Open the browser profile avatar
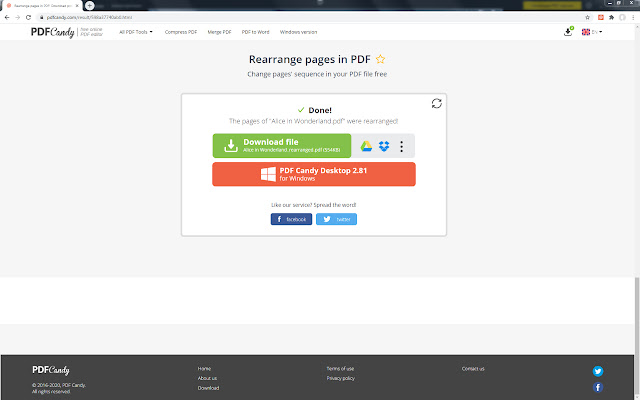640x400 pixels. (x=622, y=17)
